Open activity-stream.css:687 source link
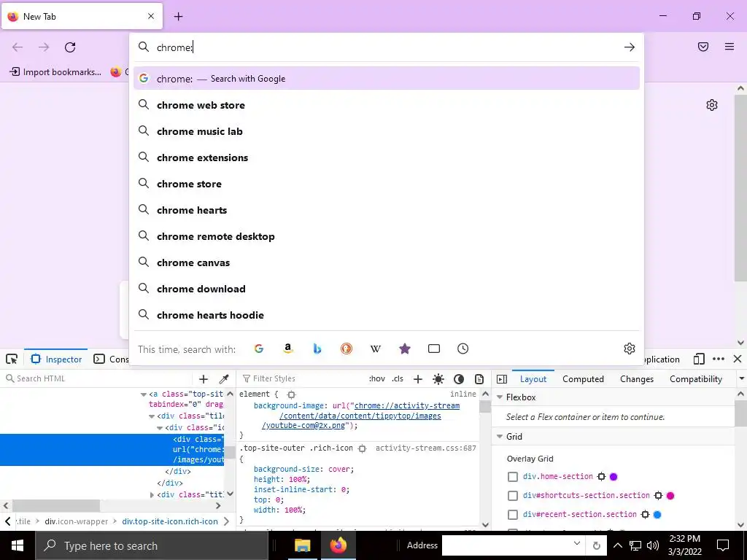Screen dimensions: 747x560 click(425, 448)
